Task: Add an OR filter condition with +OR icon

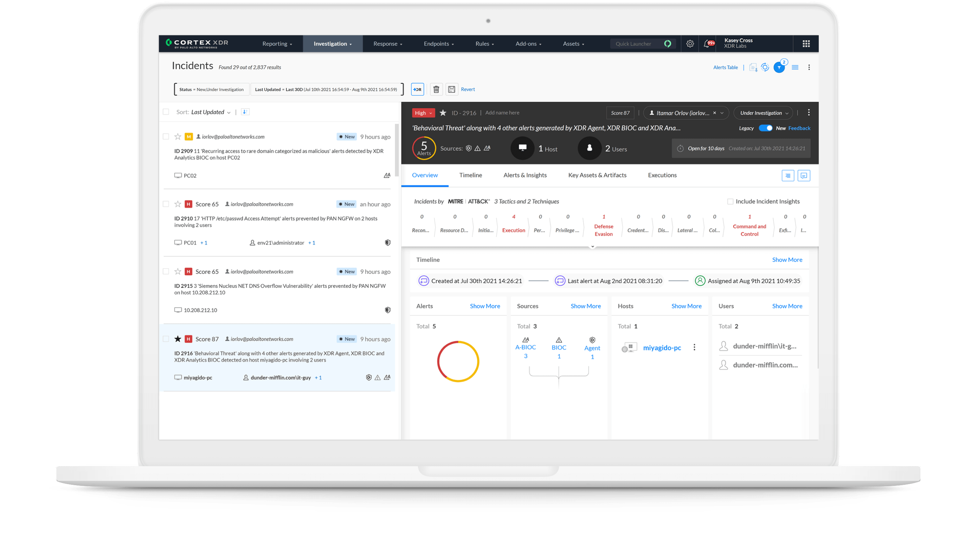Action: (417, 89)
